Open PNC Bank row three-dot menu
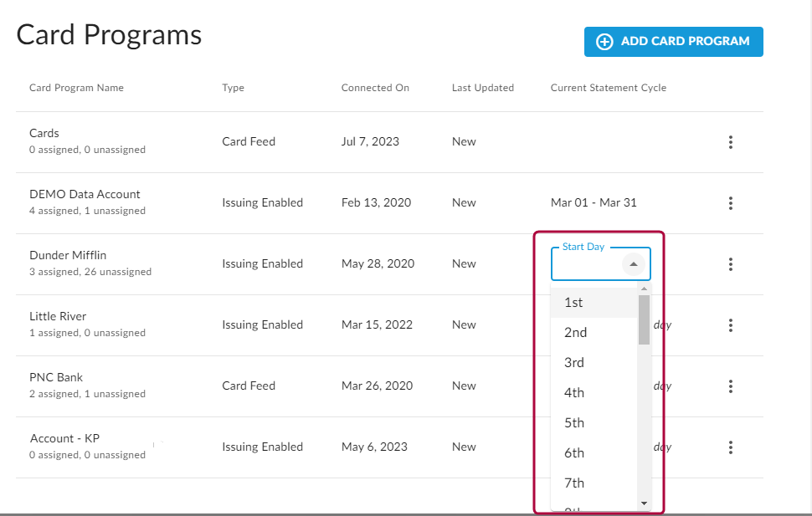This screenshot has width=812, height=516. click(x=731, y=386)
